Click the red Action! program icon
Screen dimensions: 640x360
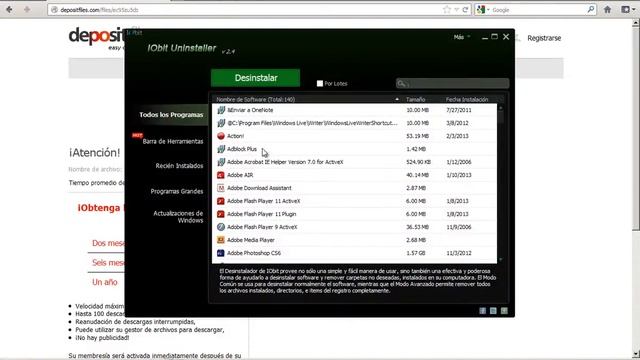click(x=221, y=136)
